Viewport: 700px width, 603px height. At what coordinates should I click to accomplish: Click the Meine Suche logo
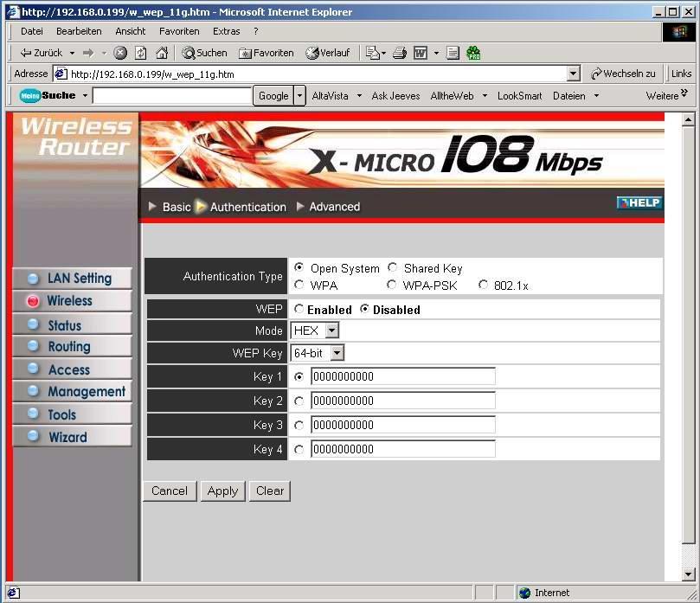tap(48, 95)
